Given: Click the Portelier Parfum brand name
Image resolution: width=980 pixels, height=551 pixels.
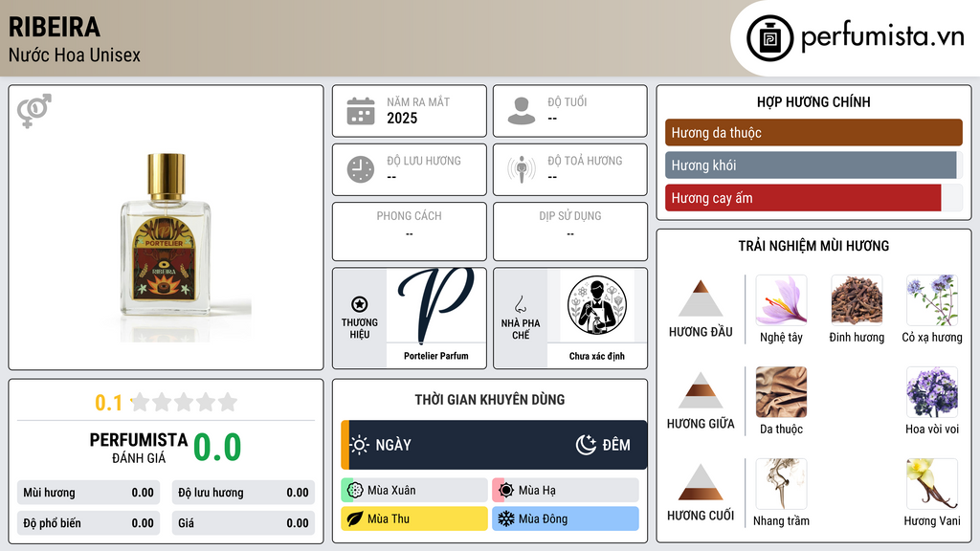Looking at the screenshot, I should [x=435, y=356].
